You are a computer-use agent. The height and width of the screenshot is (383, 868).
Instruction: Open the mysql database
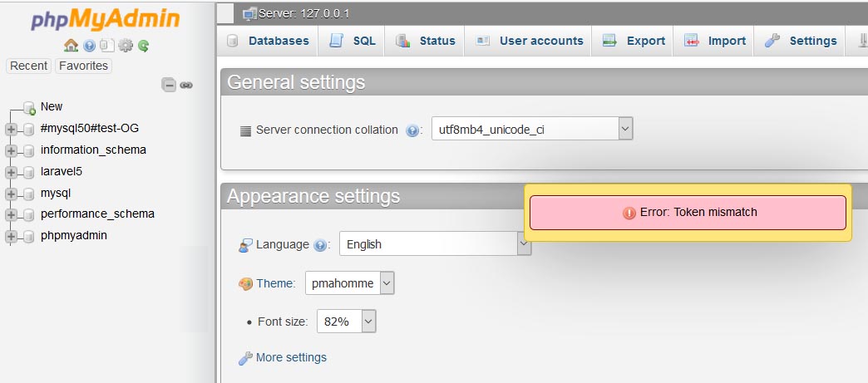[x=56, y=193]
